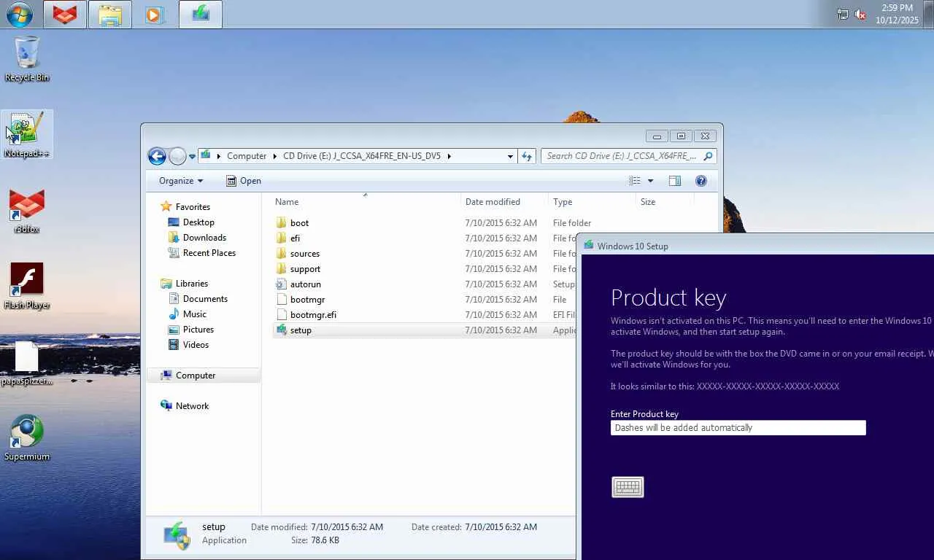Open Downloads under Favorites

(204, 238)
